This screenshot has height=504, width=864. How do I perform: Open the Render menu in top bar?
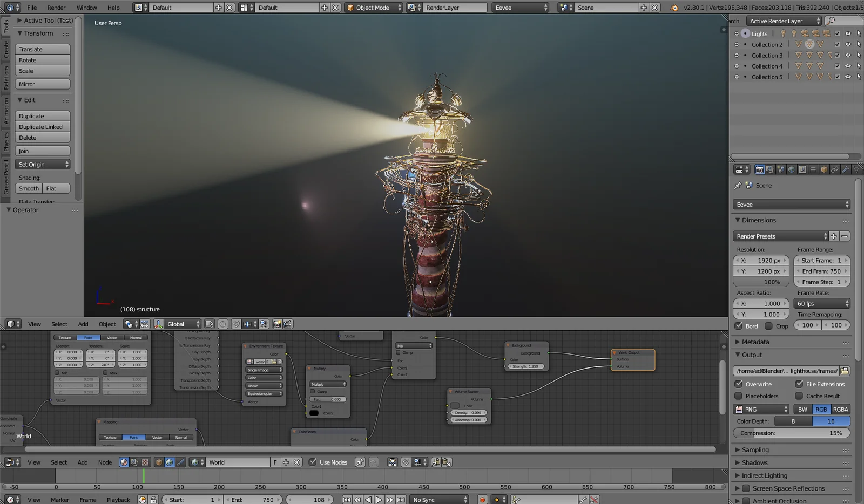click(56, 8)
